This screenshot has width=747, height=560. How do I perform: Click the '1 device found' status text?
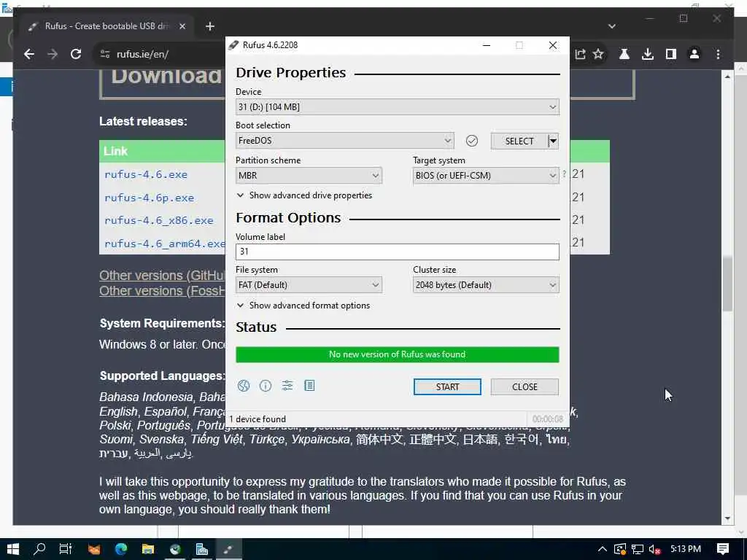tap(258, 419)
